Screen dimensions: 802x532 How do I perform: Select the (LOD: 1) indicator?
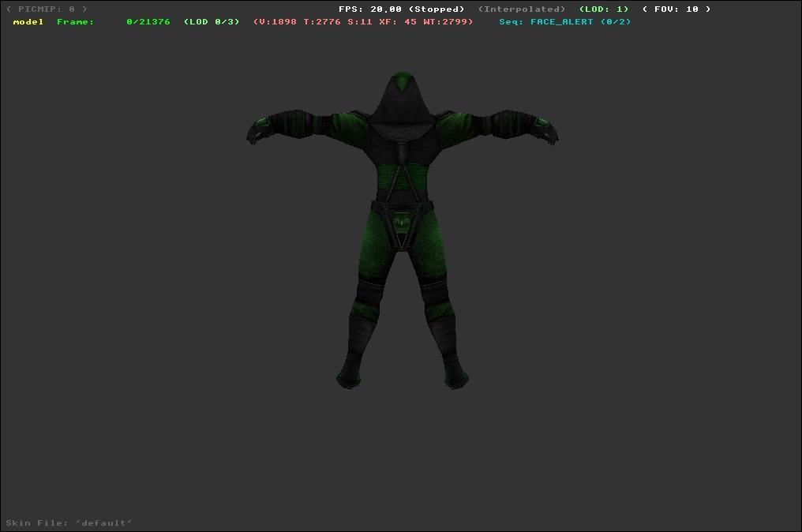pyautogui.click(x=604, y=9)
